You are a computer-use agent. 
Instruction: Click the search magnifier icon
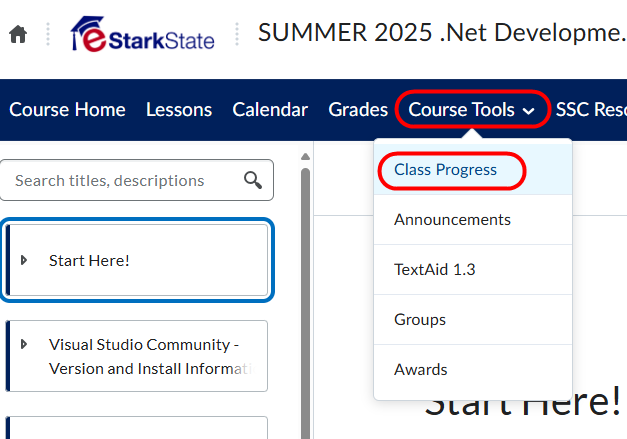tap(253, 180)
